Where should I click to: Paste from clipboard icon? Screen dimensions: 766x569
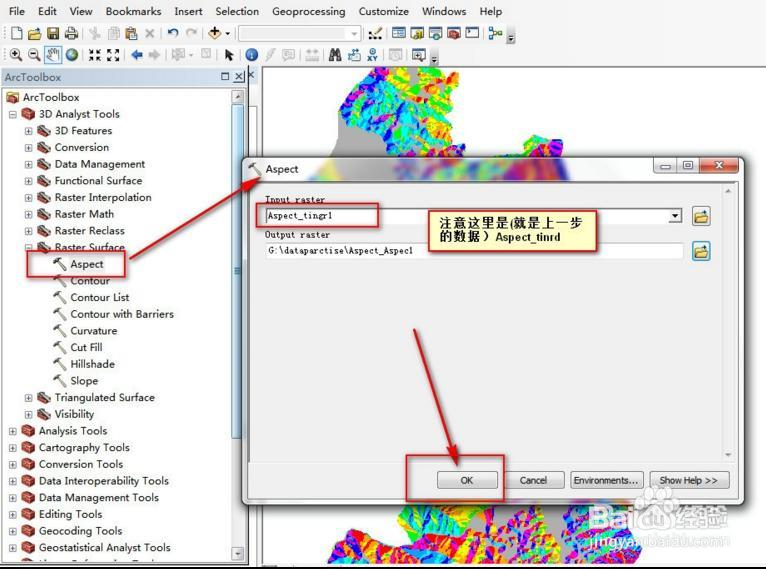pos(131,33)
